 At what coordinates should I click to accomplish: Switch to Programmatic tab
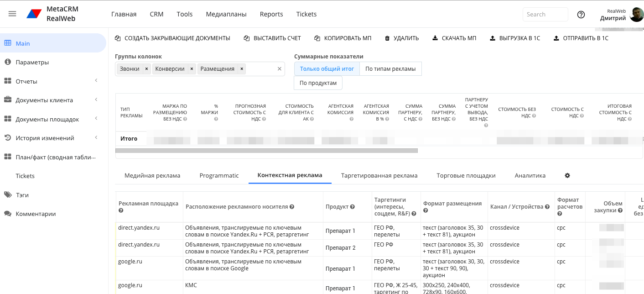pos(219,175)
